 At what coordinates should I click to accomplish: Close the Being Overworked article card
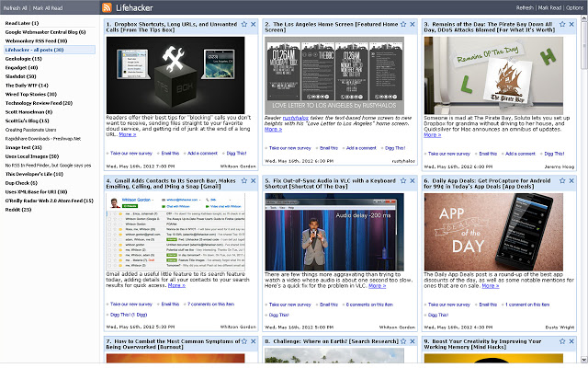254,341
